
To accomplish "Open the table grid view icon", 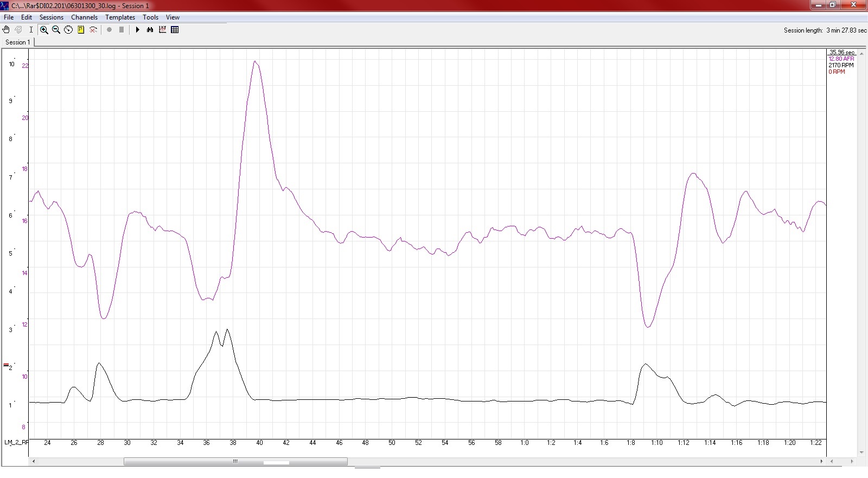I will tap(175, 30).
